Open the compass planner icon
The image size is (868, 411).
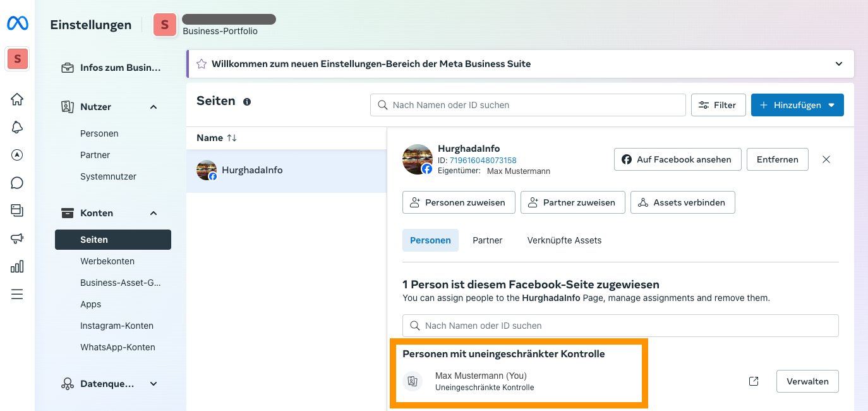17,155
